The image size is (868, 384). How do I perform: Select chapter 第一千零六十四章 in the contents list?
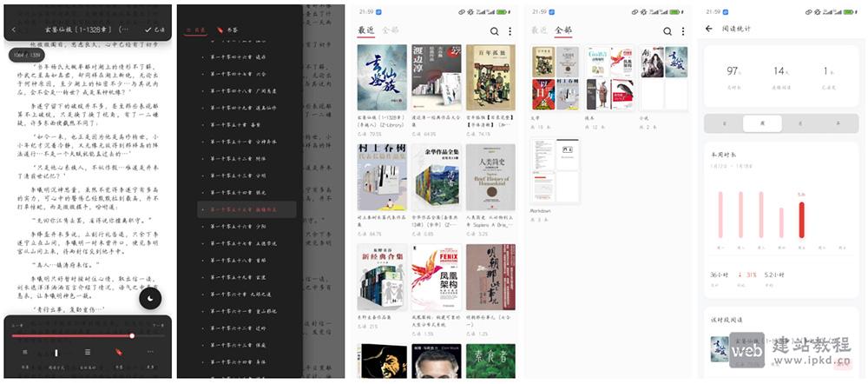point(247,361)
